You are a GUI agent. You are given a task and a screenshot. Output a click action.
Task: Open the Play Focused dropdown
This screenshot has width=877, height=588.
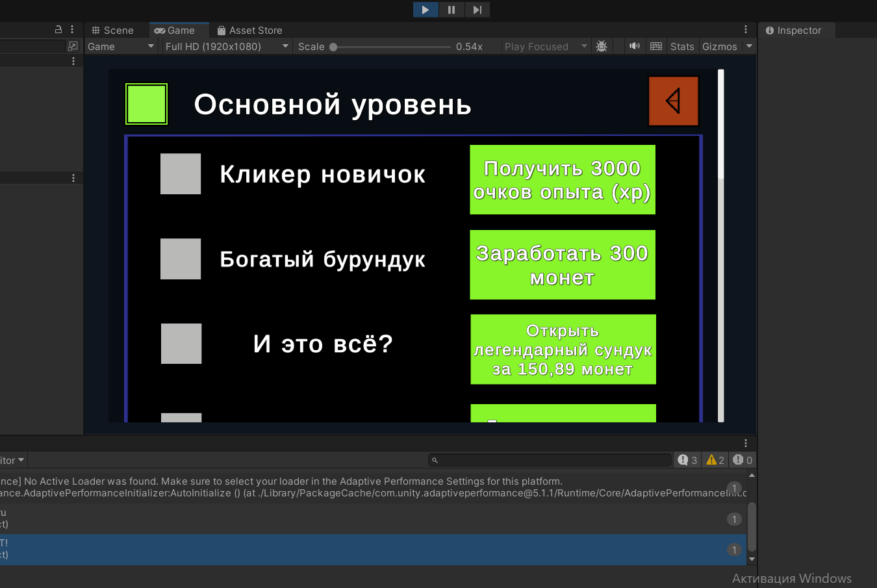544,46
